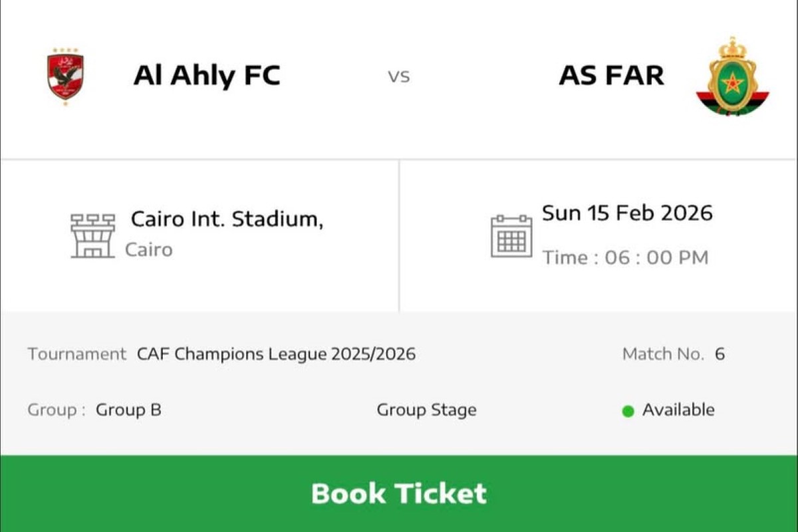
Task: Click the "vs" text between teams
Action: click(399, 76)
